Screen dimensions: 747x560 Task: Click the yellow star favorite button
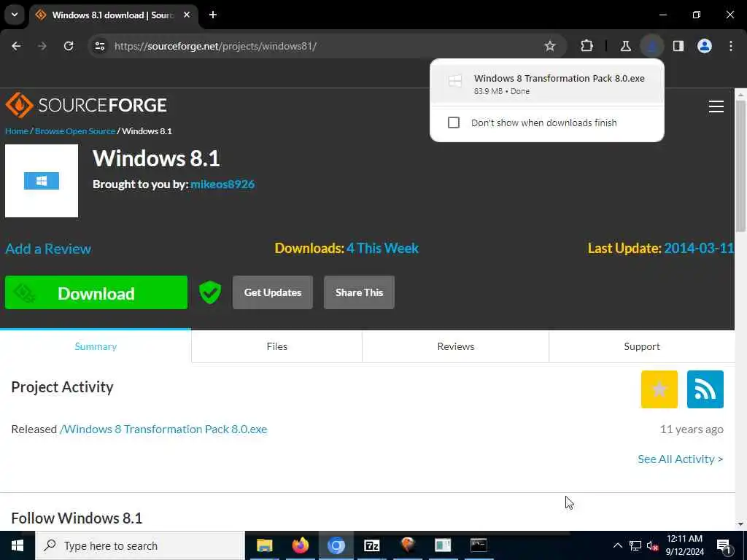(659, 389)
